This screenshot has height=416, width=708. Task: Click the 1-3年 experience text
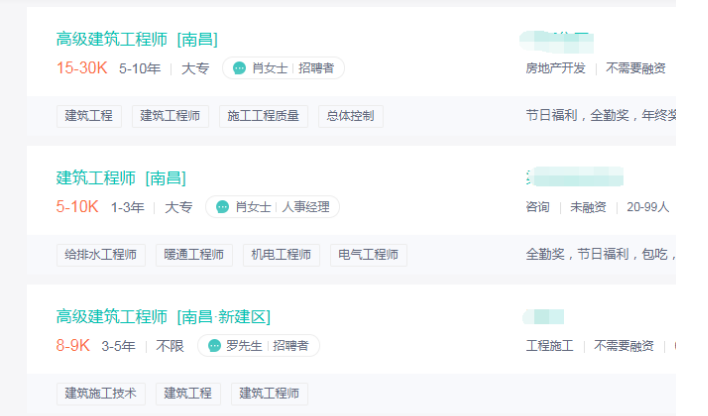128,207
